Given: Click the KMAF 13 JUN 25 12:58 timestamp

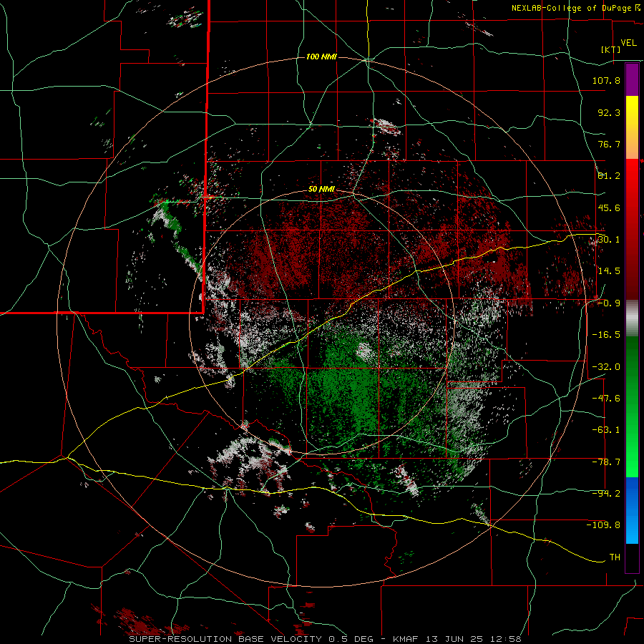Looking at the screenshot, I should tap(457, 639).
